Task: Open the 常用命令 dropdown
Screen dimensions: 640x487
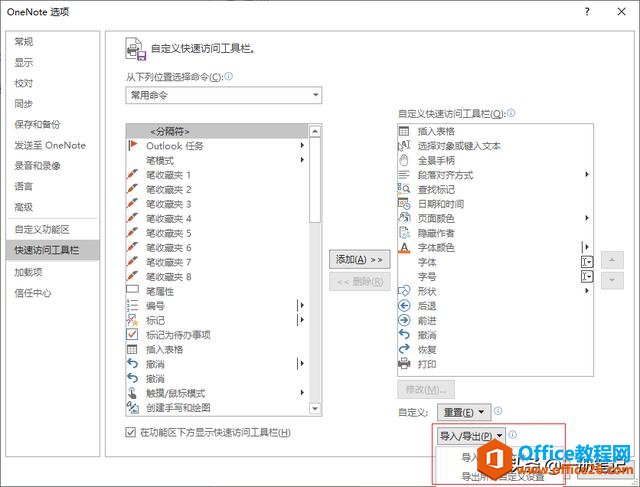Action: 224,96
